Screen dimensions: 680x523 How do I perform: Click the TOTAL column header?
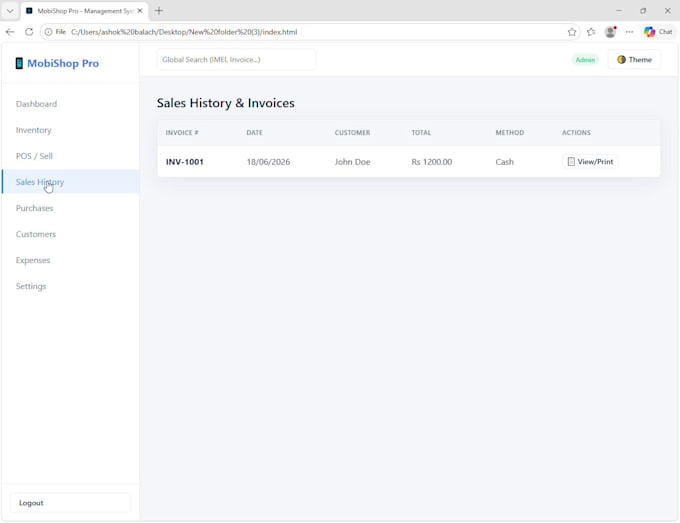pyautogui.click(x=421, y=133)
